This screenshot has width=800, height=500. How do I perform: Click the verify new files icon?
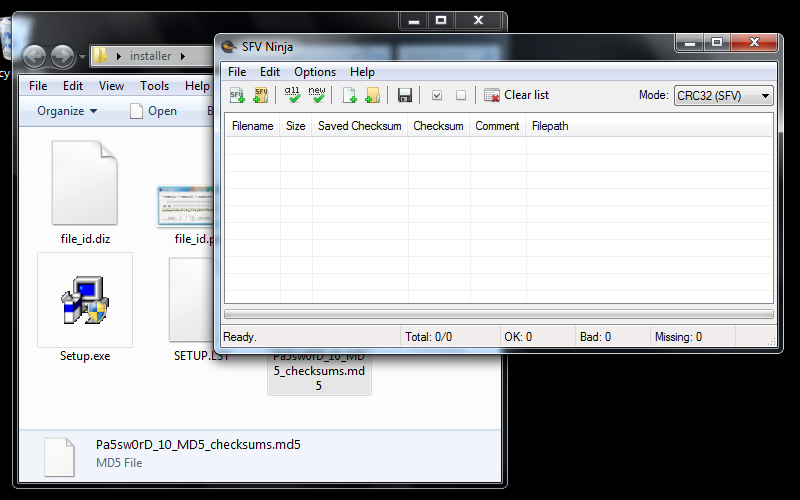click(317, 95)
